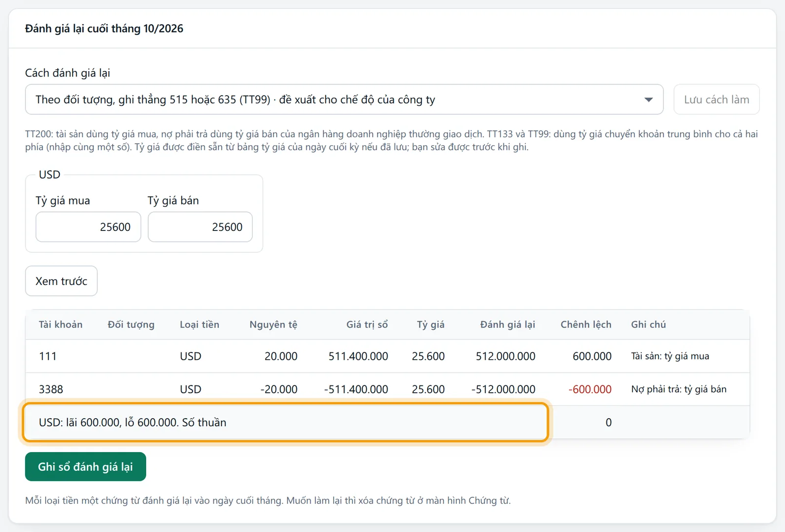
Task: Click Ghi sổ đánh giá lại button
Action: (85, 467)
